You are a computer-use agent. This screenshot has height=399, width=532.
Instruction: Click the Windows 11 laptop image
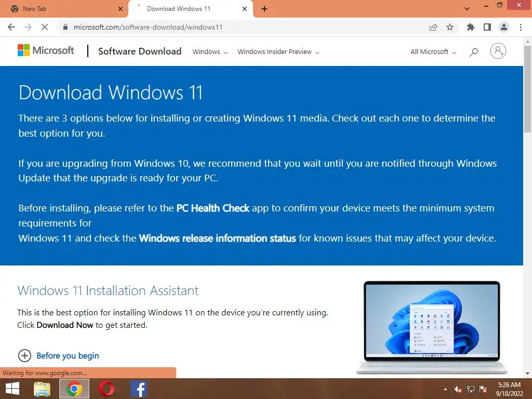pos(432,327)
